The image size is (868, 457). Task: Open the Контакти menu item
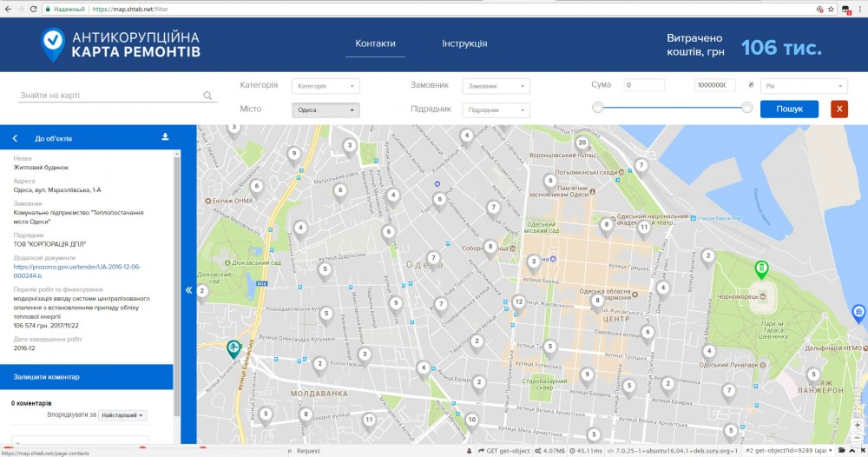[x=375, y=43]
